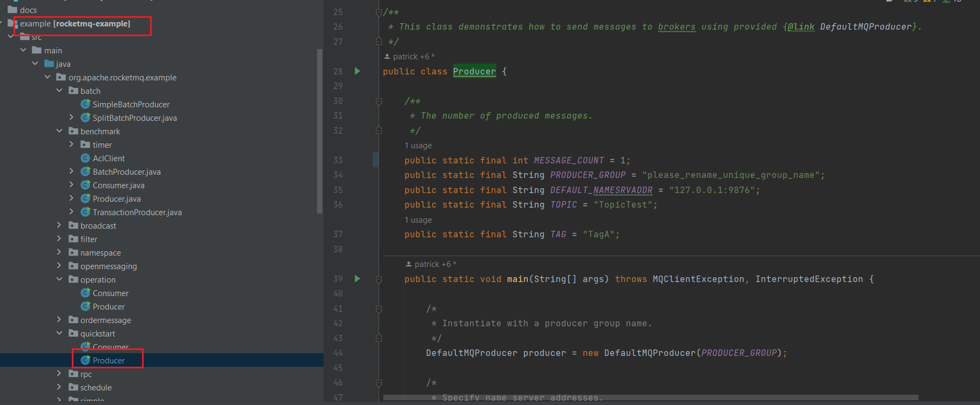The height and width of the screenshot is (405, 980).
Task: Select Producer under quickstart in tree
Action: pos(109,361)
